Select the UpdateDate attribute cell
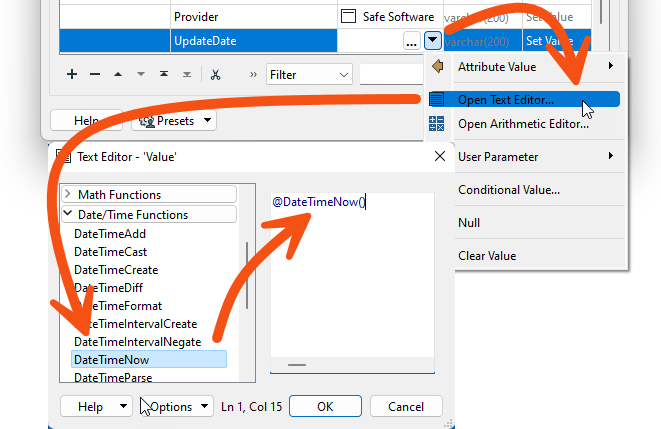The image size is (661, 429). [253, 41]
